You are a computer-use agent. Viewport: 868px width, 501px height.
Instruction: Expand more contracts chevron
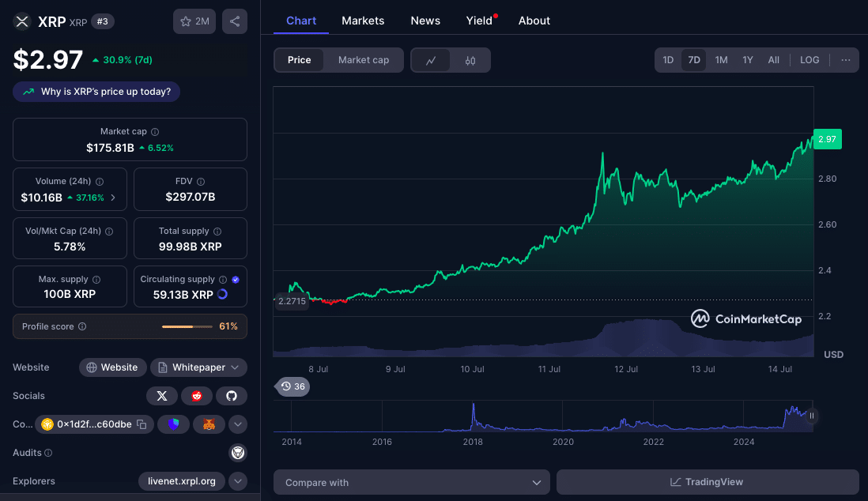point(237,424)
